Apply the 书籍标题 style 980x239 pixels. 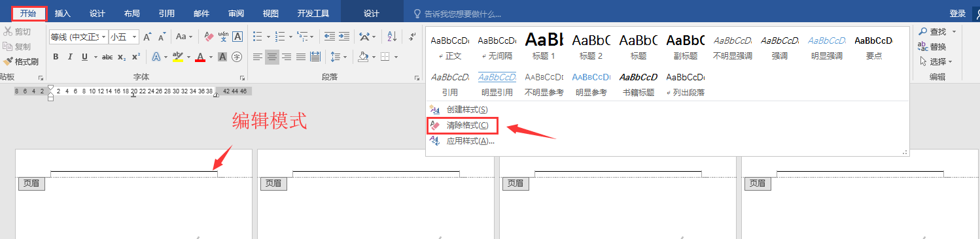pyautogui.click(x=638, y=84)
